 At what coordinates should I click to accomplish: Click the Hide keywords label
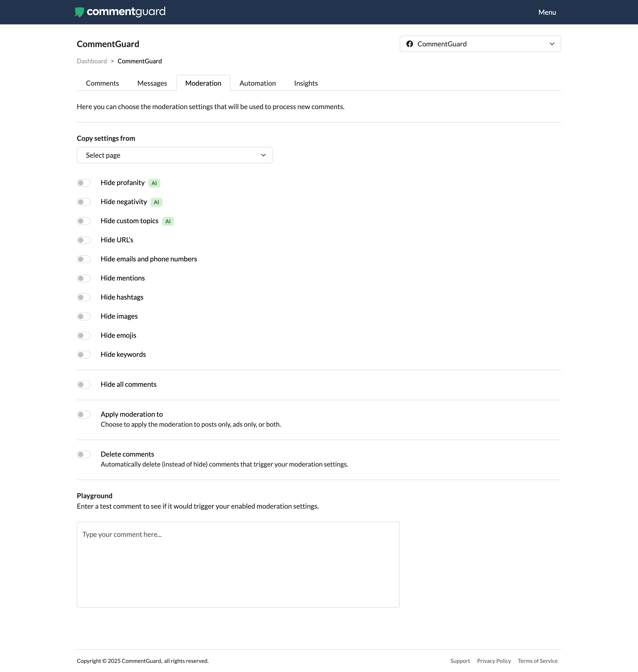[x=123, y=354]
